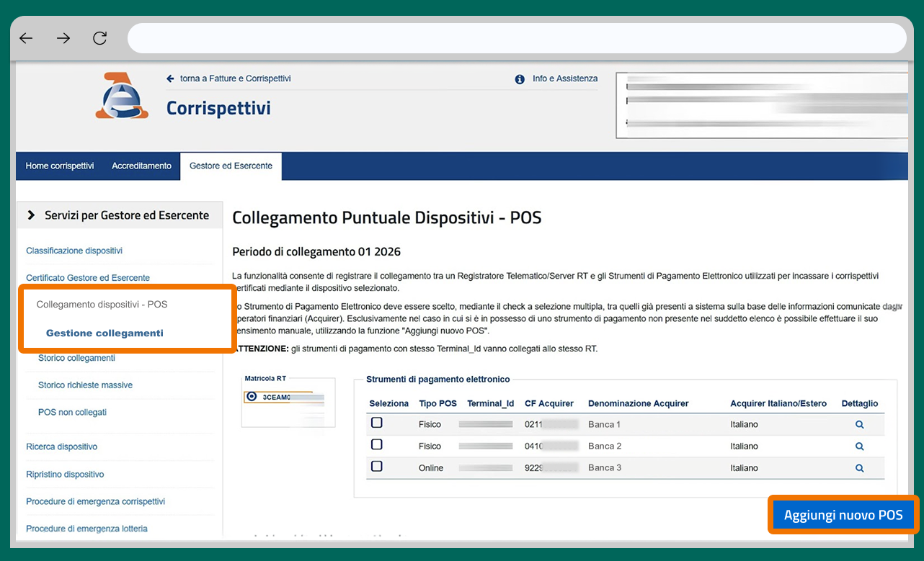
Task: Click the browser back arrow
Action: tap(27, 38)
